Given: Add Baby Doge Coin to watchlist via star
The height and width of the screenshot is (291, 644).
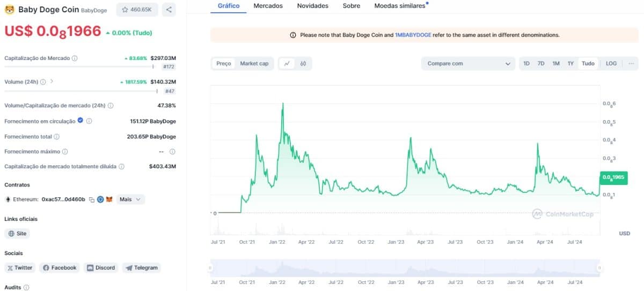Looking at the screenshot, I should pos(137,10).
